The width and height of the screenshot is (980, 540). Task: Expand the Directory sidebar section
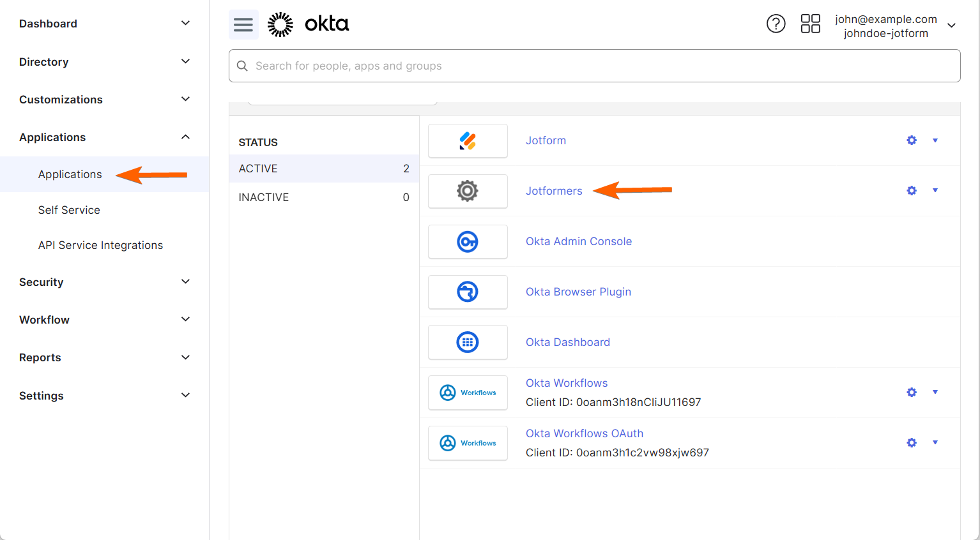pyautogui.click(x=104, y=62)
